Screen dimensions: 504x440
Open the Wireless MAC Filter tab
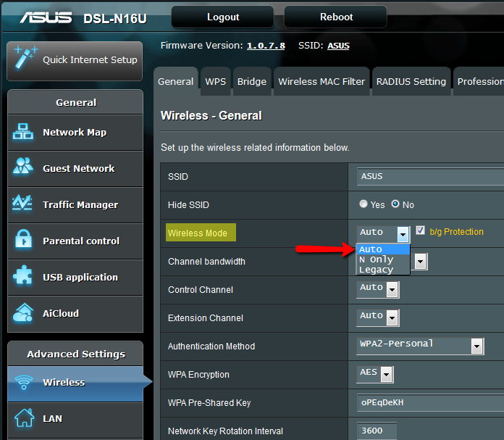click(x=322, y=81)
